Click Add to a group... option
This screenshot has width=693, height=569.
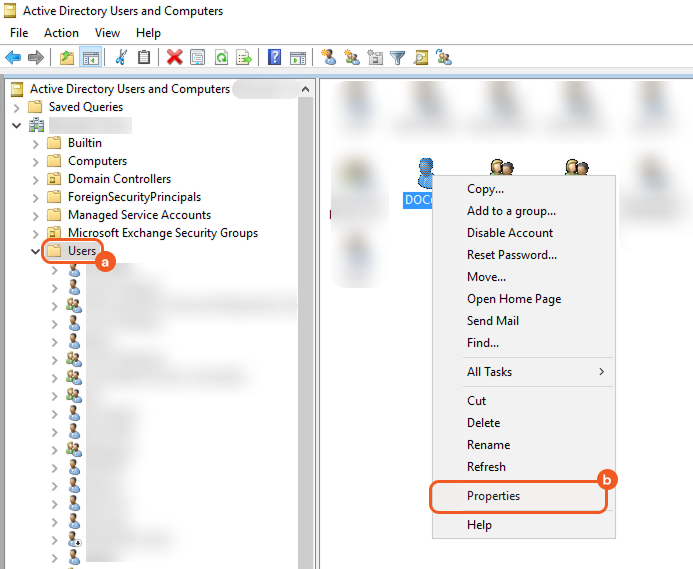coord(511,211)
